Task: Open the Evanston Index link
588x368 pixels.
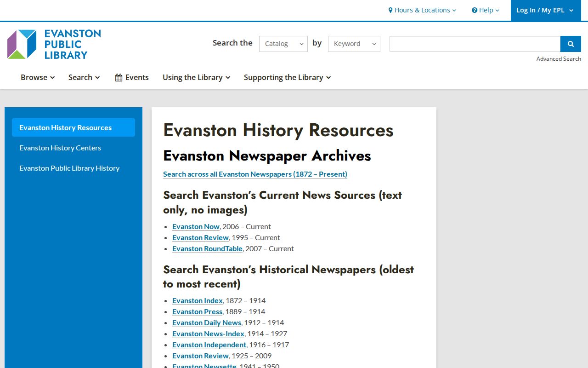Action: tap(198, 300)
